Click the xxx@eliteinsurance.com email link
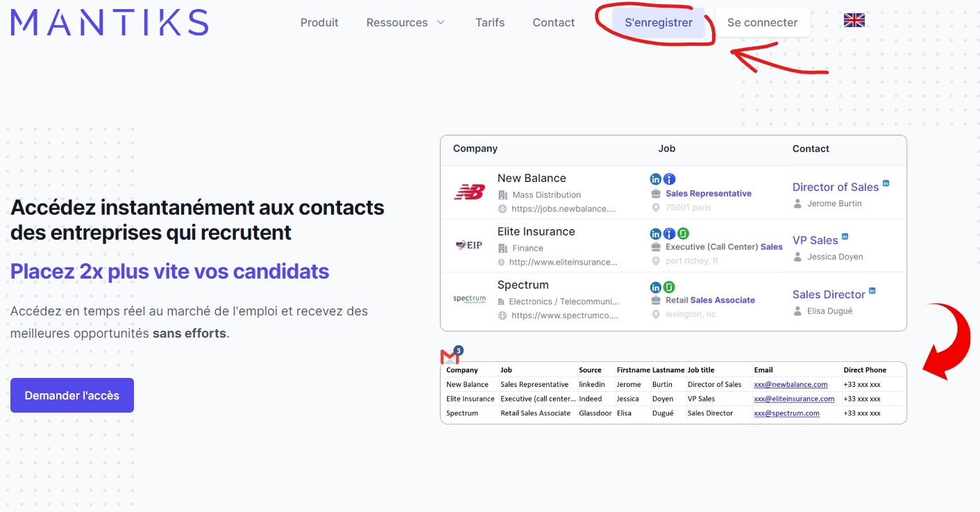Screen dimensions: 980x512 click(x=794, y=399)
